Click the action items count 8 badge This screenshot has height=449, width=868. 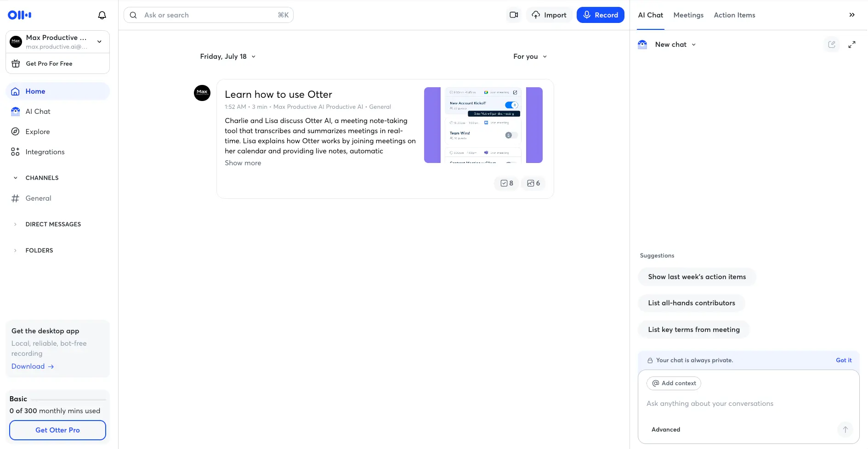tap(507, 183)
